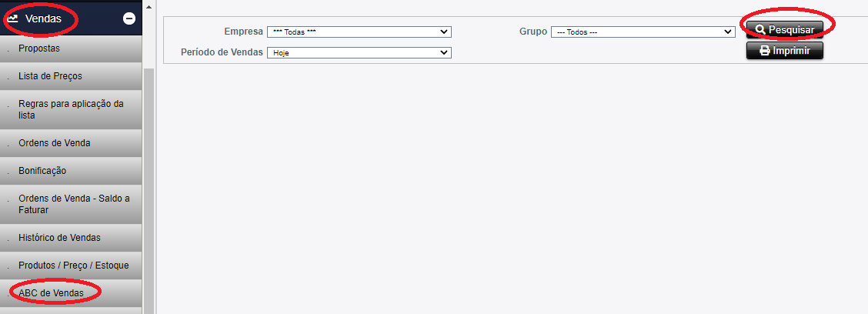Expand the Período de Vendas dropdown
The image size is (868, 314).
(359, 52)
